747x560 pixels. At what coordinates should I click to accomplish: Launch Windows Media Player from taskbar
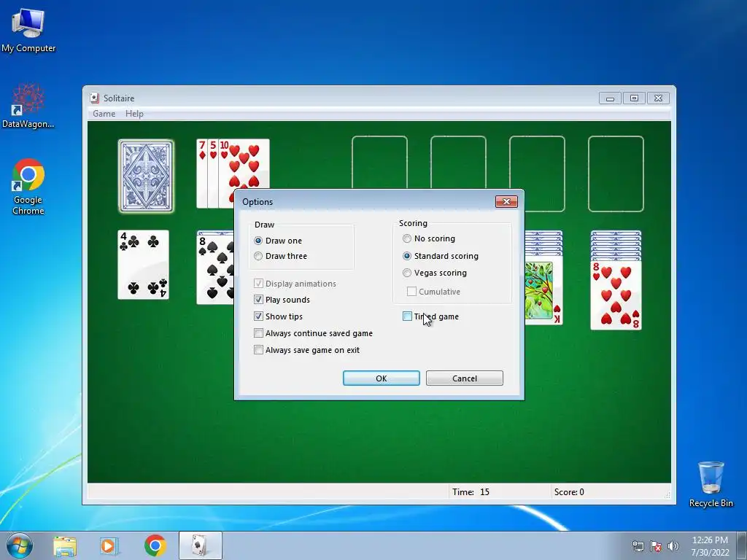[x=109, y=545]
